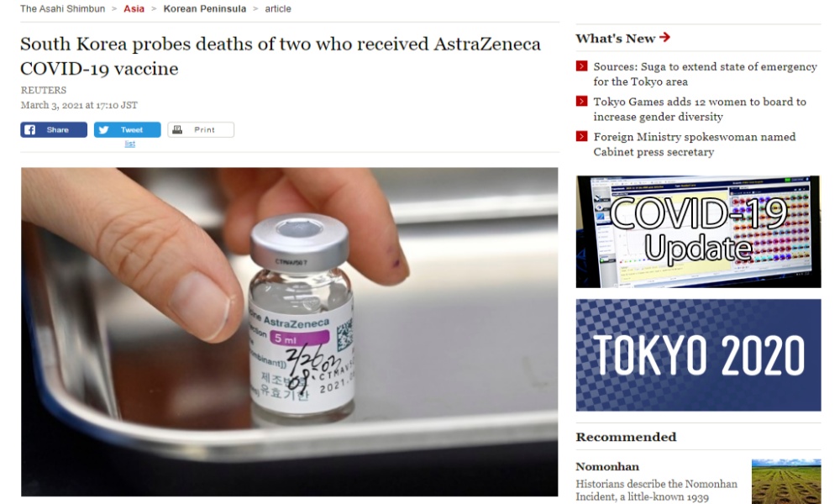Click red chevron bullet beside Foreign Ministry story

[582, 136]
